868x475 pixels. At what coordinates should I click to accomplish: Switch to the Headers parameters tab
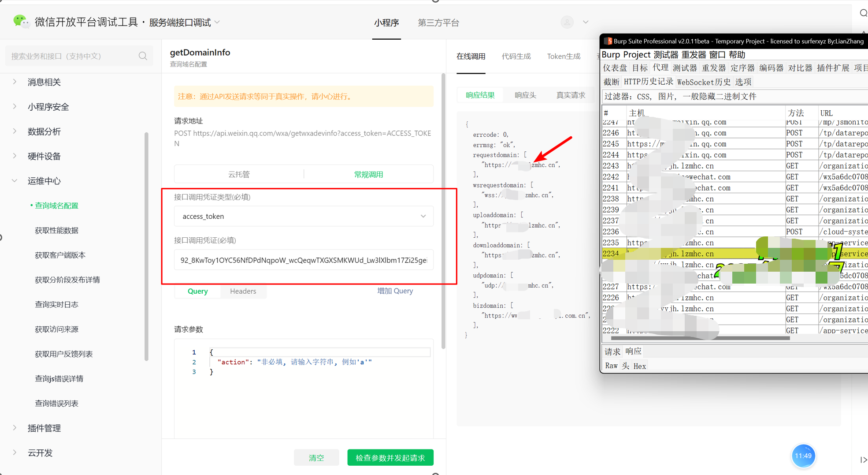[x=243, y=291]
